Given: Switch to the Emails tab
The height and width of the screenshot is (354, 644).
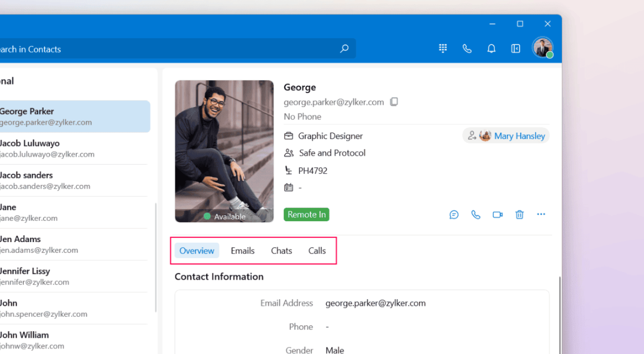Looking at the screenshot, I should (243, 251).
